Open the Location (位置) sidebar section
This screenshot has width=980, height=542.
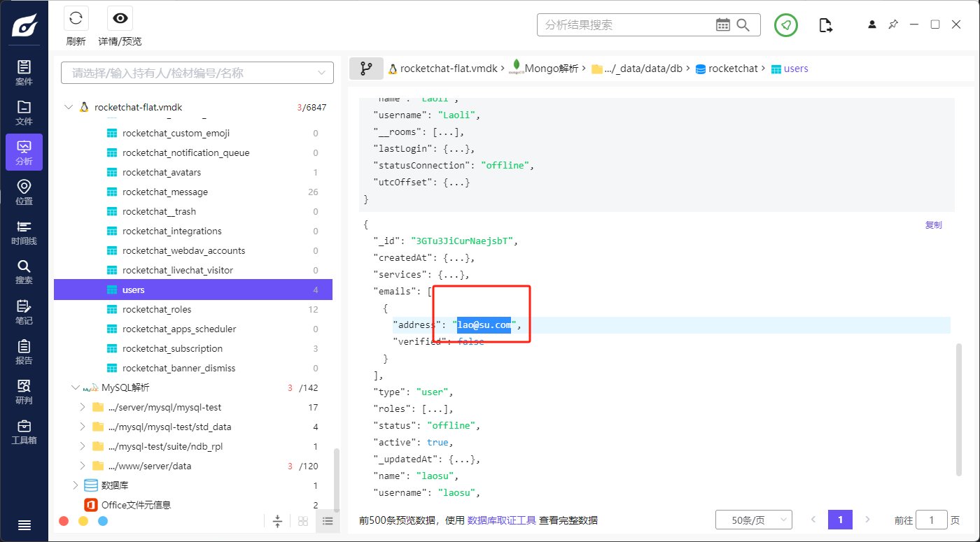(24, 192)
